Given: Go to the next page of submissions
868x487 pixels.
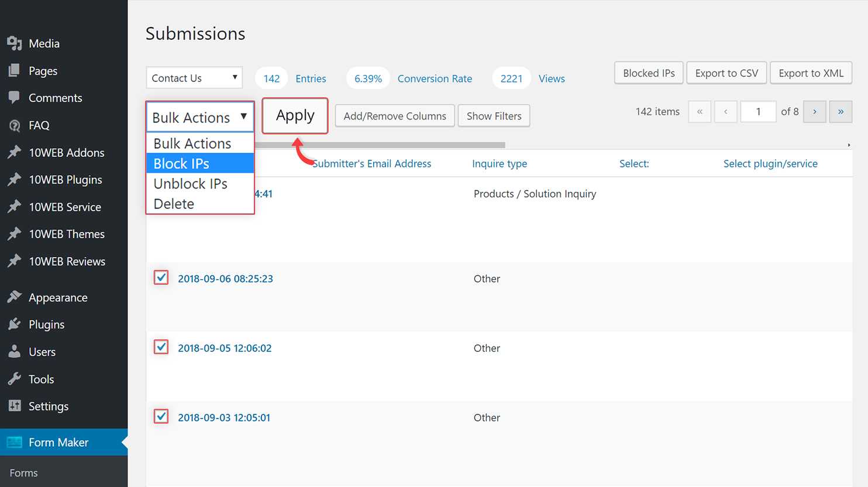Looking at the screenshot, I should click(x=815, y=111).
